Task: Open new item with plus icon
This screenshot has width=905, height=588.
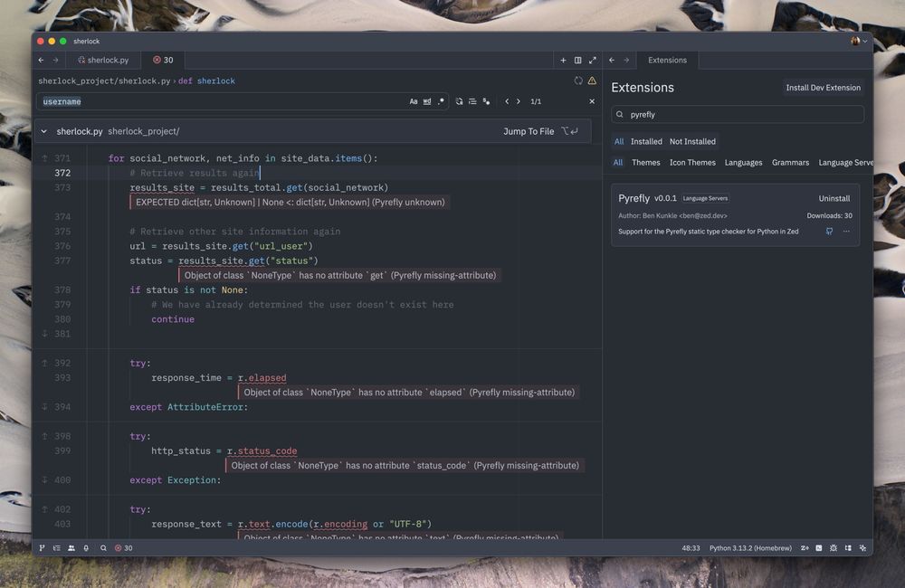Action: (x=563, y=60)
